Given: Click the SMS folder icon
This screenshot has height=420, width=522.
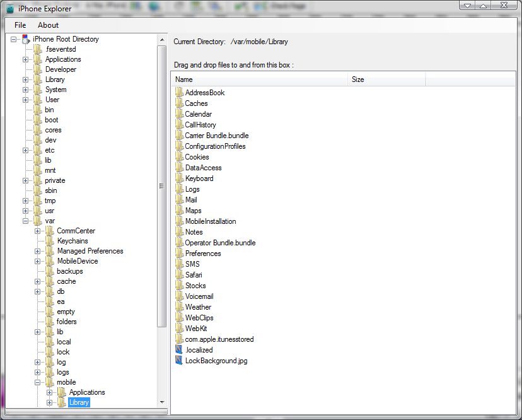Looking at the screenshot, I should click(x=180, y=264).
